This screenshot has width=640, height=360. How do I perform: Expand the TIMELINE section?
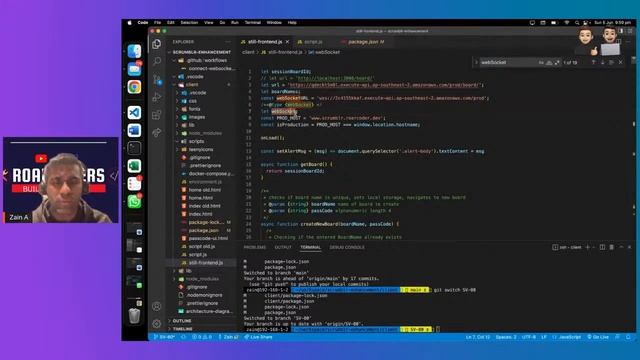click(182, 329)
